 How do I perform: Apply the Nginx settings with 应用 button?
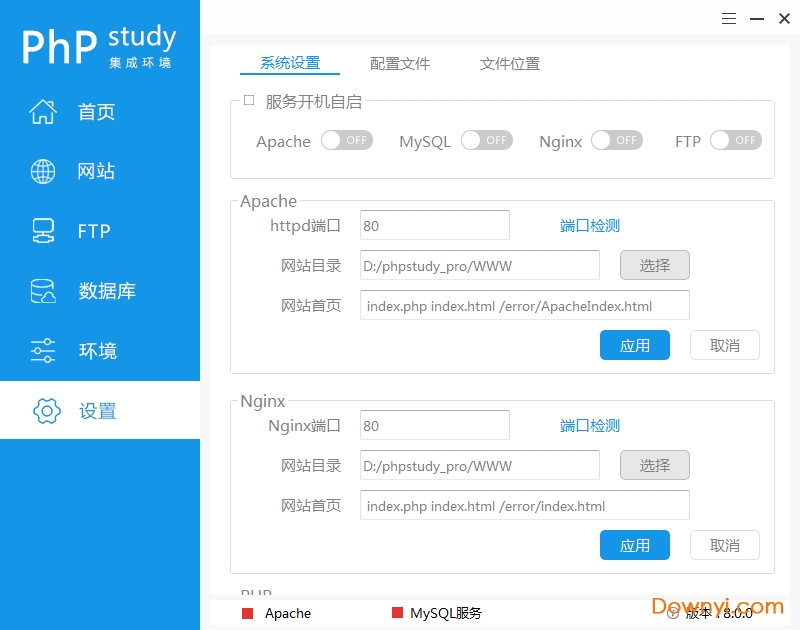click(x=635, y=545)
